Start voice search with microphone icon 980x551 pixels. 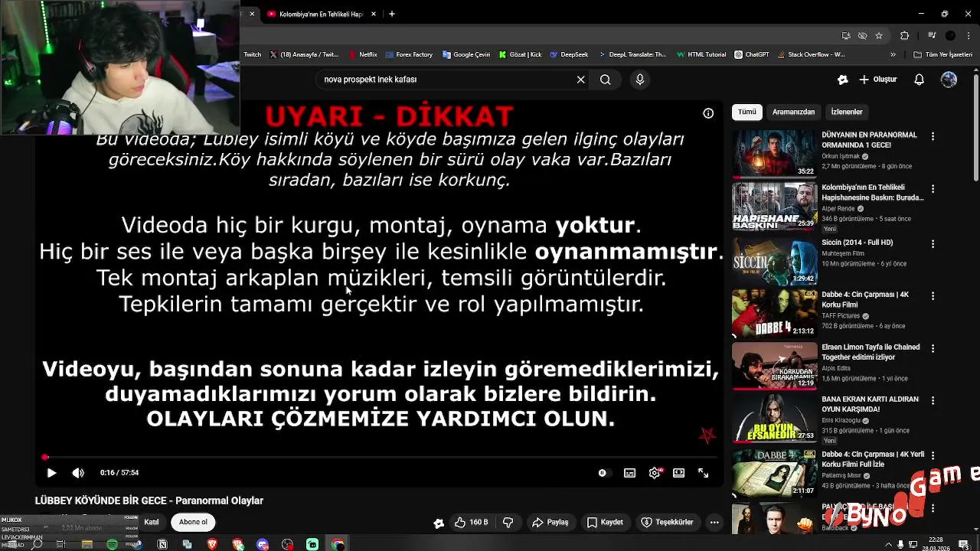click(640, 80)
